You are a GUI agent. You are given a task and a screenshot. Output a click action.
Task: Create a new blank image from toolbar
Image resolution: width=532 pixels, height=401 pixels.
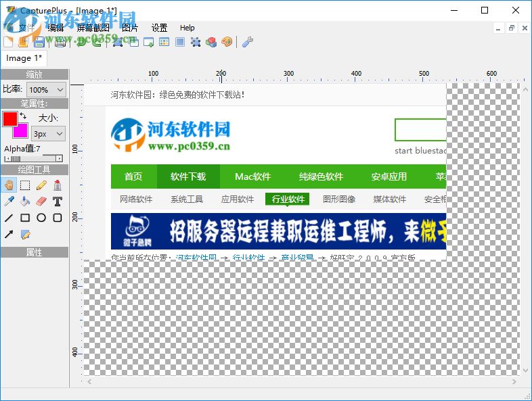[x=8, y=42]
